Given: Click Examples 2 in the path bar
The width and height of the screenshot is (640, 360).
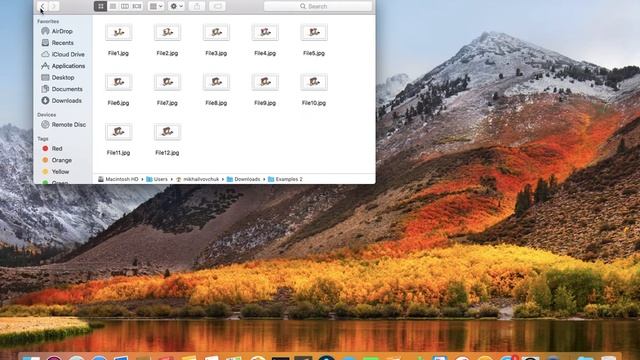Looking at the screenshot, I should [285, 179].
